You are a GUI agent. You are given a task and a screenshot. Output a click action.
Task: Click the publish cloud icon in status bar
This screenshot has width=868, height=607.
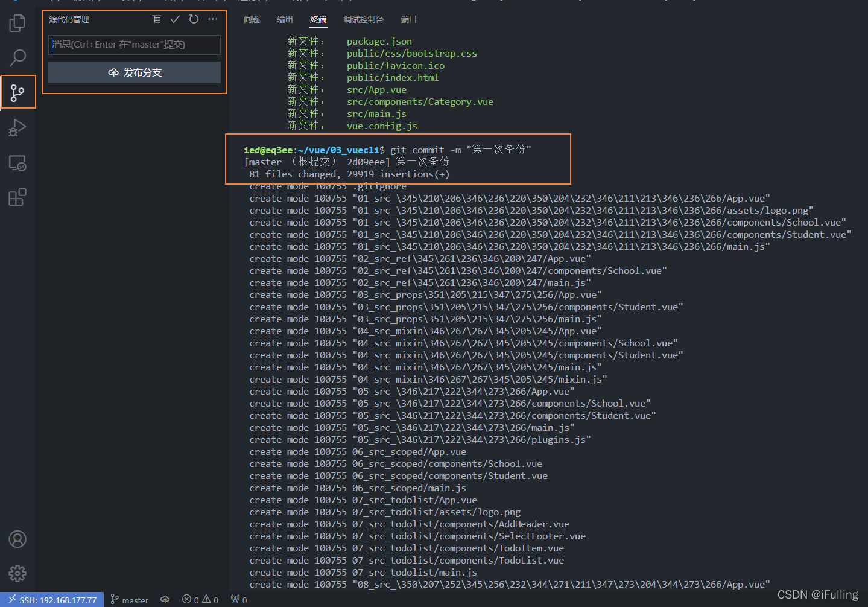coord(165,600)
